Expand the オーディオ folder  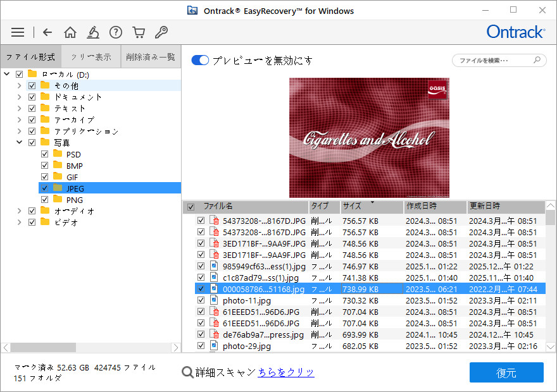[19, 211]
